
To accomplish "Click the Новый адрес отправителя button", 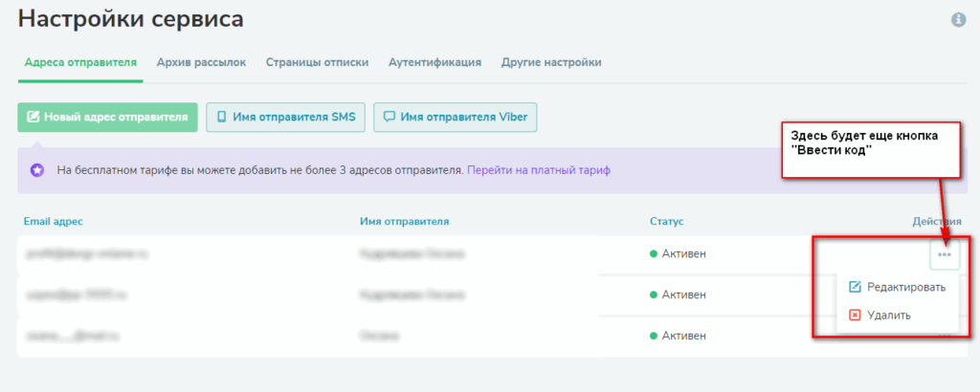I will pos(107,118).
